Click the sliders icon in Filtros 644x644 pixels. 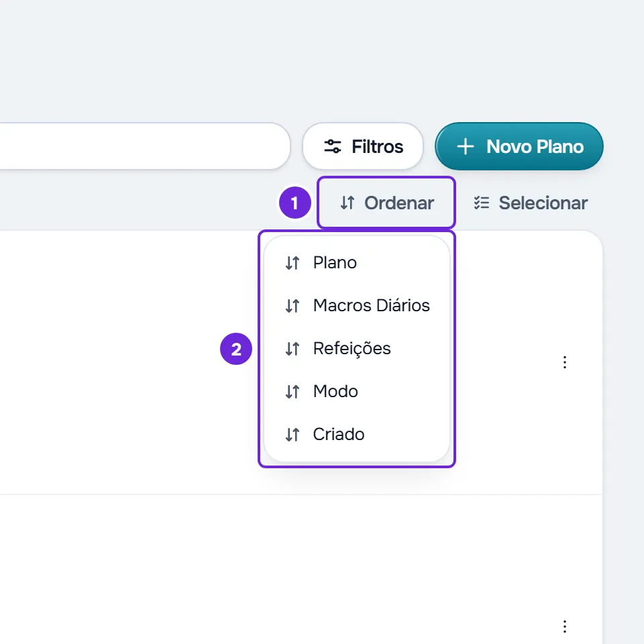click(332, 146)
